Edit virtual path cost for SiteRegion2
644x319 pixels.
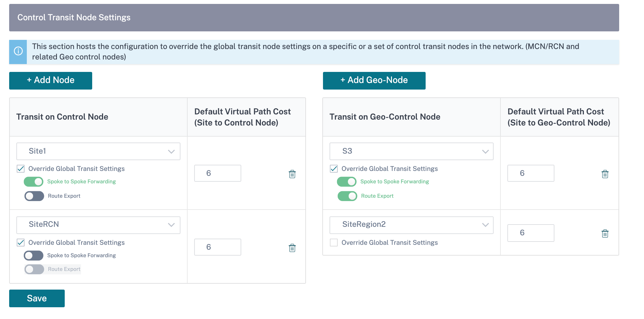click(x=531, y=233)
